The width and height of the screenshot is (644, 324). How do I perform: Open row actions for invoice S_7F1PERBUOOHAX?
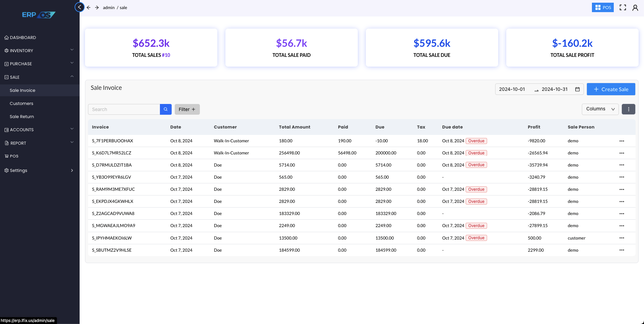[621, 141]
